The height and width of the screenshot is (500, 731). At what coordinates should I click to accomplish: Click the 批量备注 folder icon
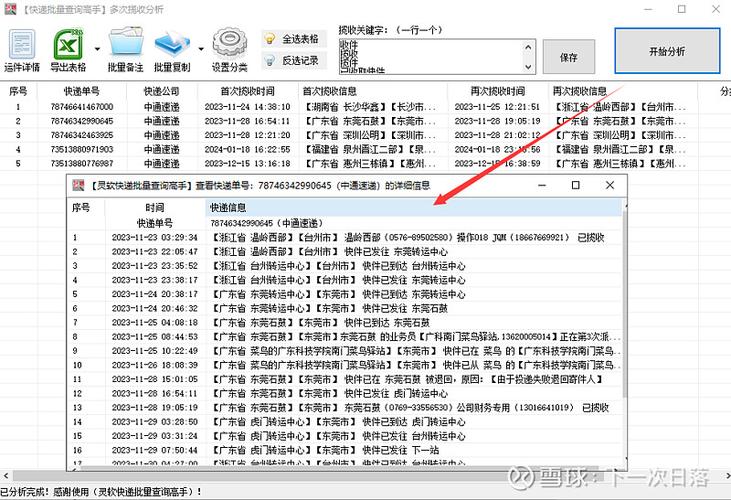click(x=125, y=50)
